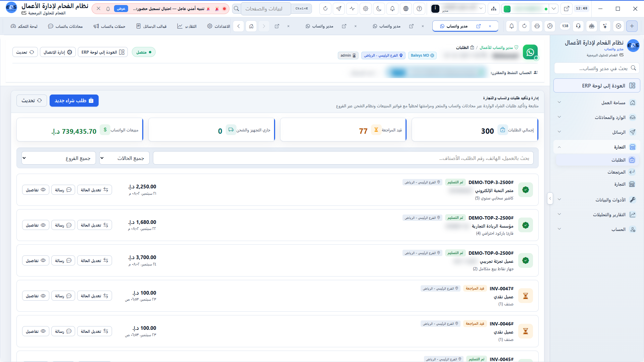Click the headset support icon
Image resolution: width=644 pixels, height=362 pixels.
pos(578,26)
